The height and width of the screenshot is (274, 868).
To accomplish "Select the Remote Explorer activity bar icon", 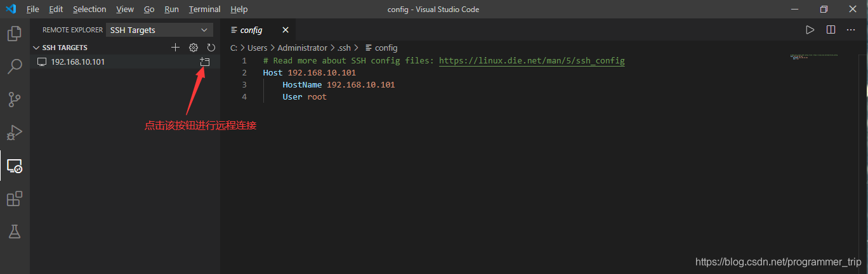I will (14, 166).
